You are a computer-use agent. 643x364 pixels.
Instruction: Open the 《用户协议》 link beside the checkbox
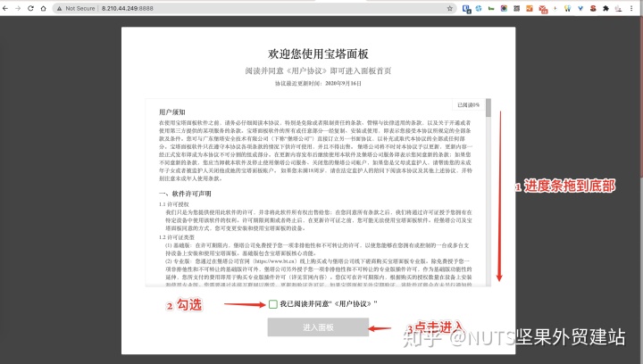click(x=353, y=304)
